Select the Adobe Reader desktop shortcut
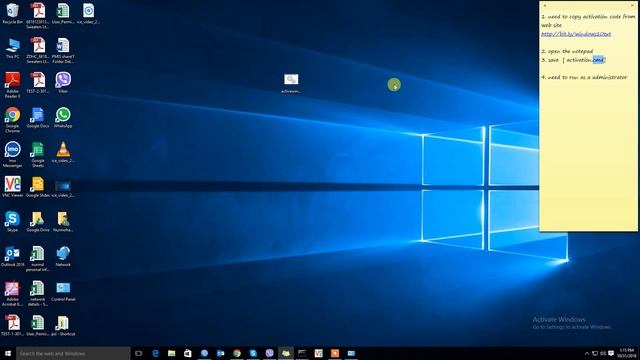 click(12, 85)
